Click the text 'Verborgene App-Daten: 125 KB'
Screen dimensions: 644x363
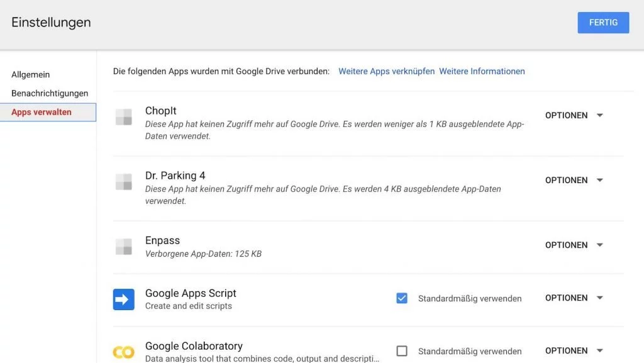tap(203, 254)
